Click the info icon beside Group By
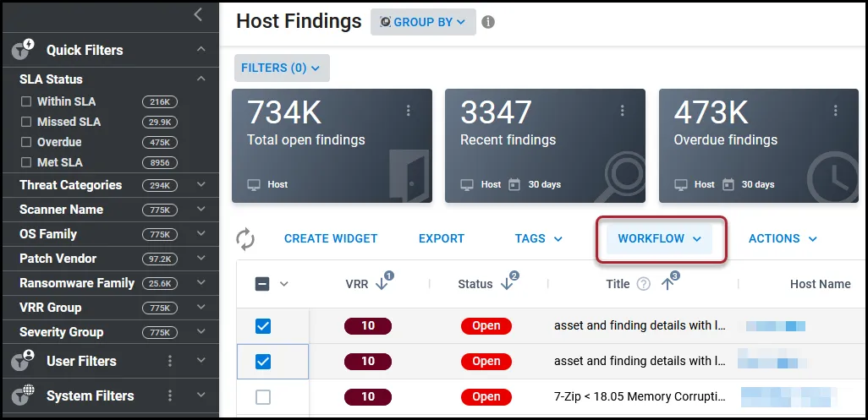The image size is (868, 420). click(x=487, y=22)
